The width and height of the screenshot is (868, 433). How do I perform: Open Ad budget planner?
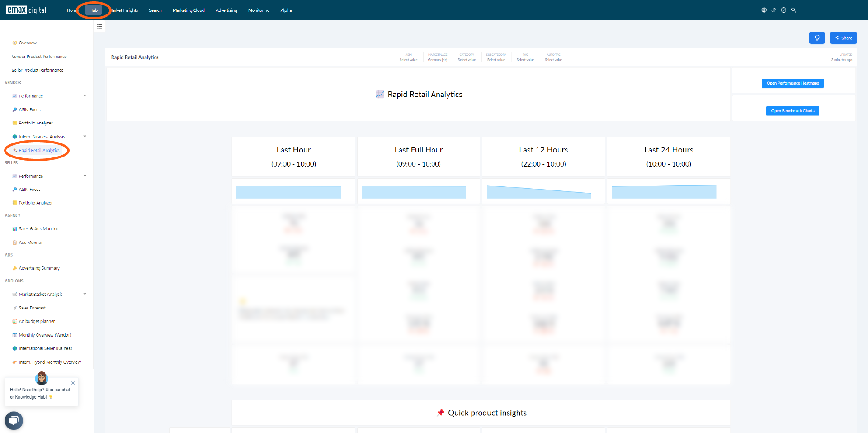tap(37, 321)
